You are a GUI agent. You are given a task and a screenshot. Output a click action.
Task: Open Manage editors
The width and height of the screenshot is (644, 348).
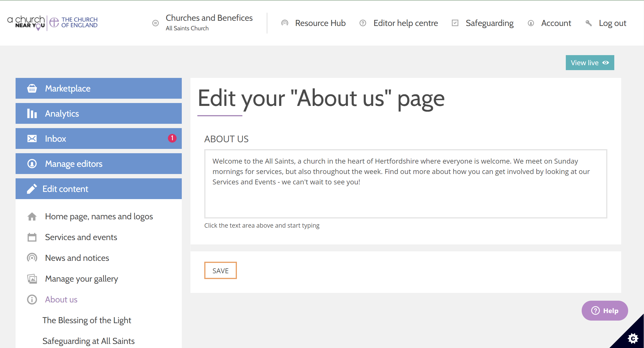(99, 164)
